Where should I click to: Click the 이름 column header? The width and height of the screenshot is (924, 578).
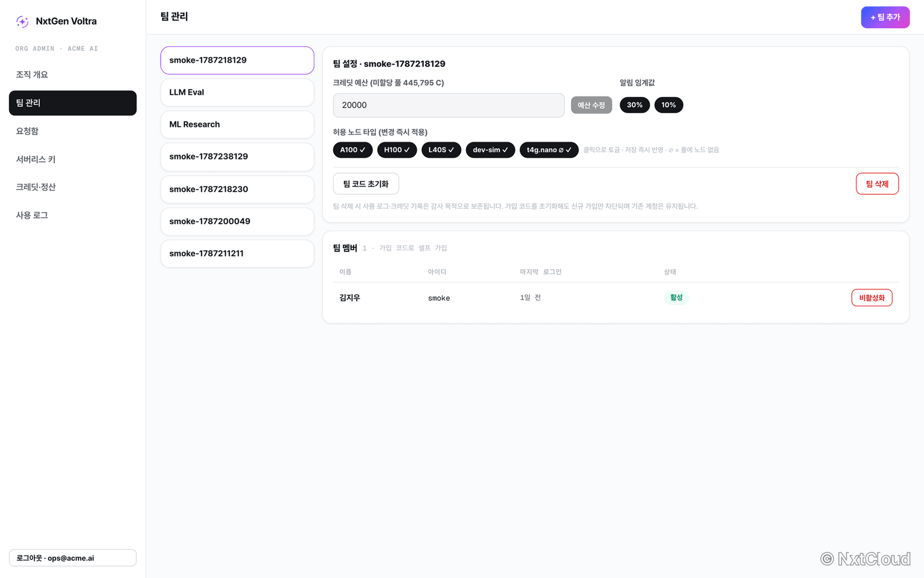coord(345,272)
